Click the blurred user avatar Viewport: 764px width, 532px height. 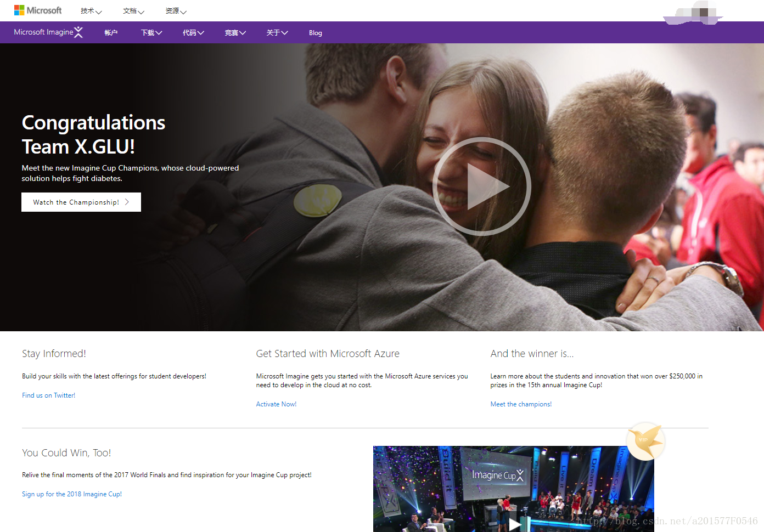tap(694, 13)
